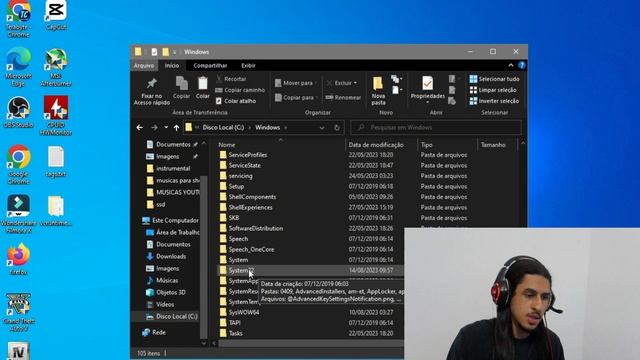Click the navigation pane vertical scrollbar

point(204,257)
